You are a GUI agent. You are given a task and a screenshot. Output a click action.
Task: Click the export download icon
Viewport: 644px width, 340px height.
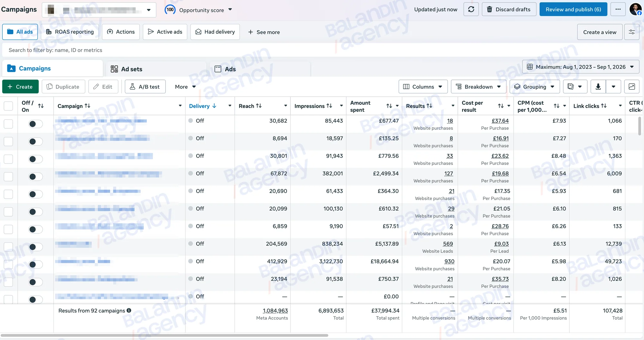tap(598, 87)
